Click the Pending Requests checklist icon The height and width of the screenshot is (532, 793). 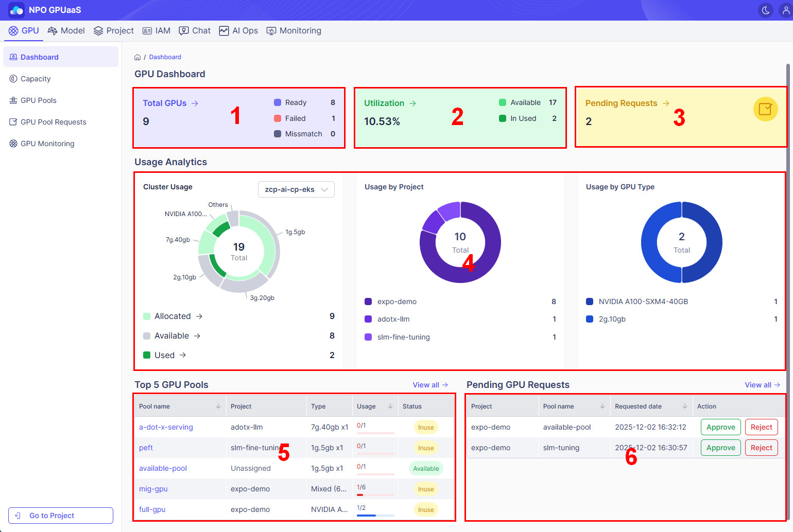[x=765, y=109]
